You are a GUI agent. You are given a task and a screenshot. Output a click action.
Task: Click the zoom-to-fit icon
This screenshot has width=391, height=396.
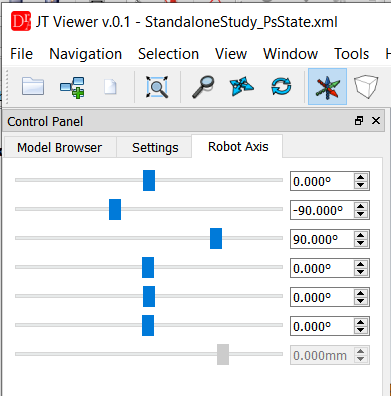(157, 87)
